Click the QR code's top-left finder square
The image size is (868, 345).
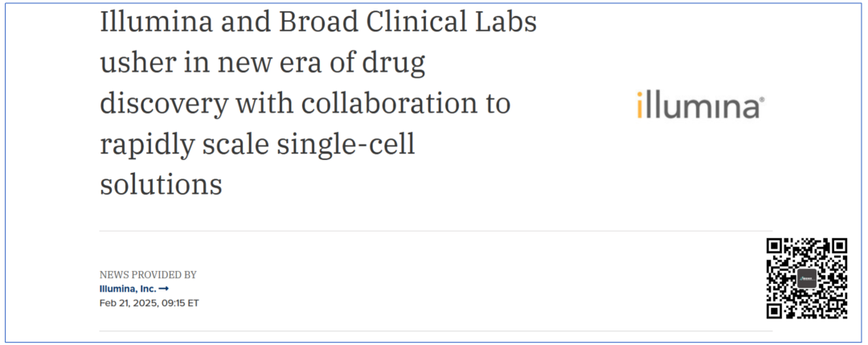(x=776, y=247)
